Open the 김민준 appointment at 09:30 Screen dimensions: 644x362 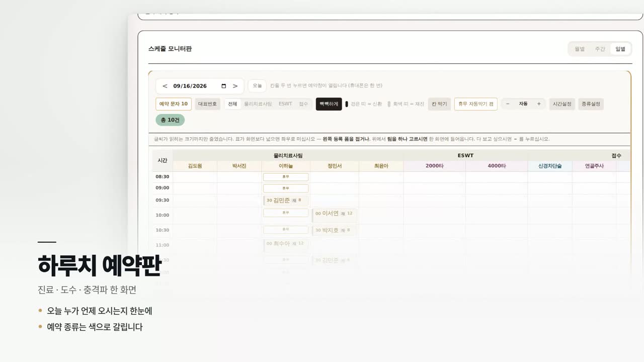pyautogui.click(x=286, y=200)
